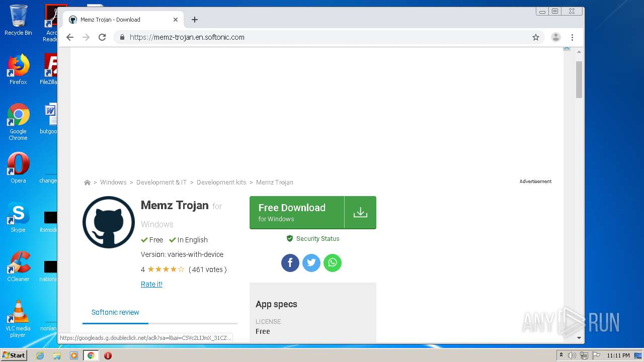Click the page scroll-down arrow
The image size is (644, 362).
tap(579, 338)
